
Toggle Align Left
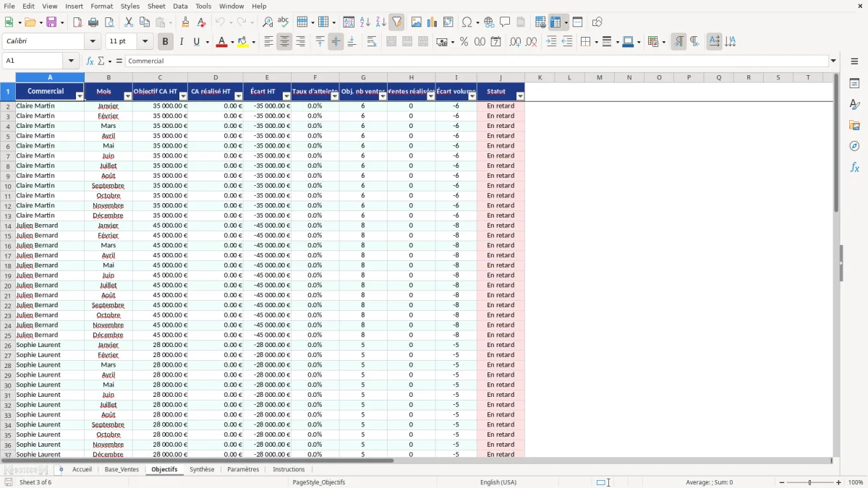point(268,42)
